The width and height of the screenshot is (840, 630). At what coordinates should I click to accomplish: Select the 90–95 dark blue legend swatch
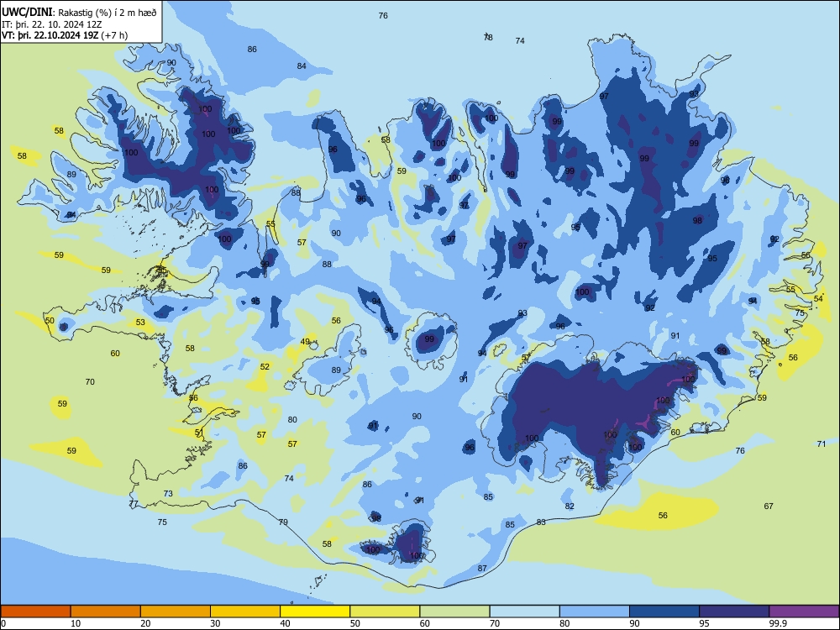point(664,612)
